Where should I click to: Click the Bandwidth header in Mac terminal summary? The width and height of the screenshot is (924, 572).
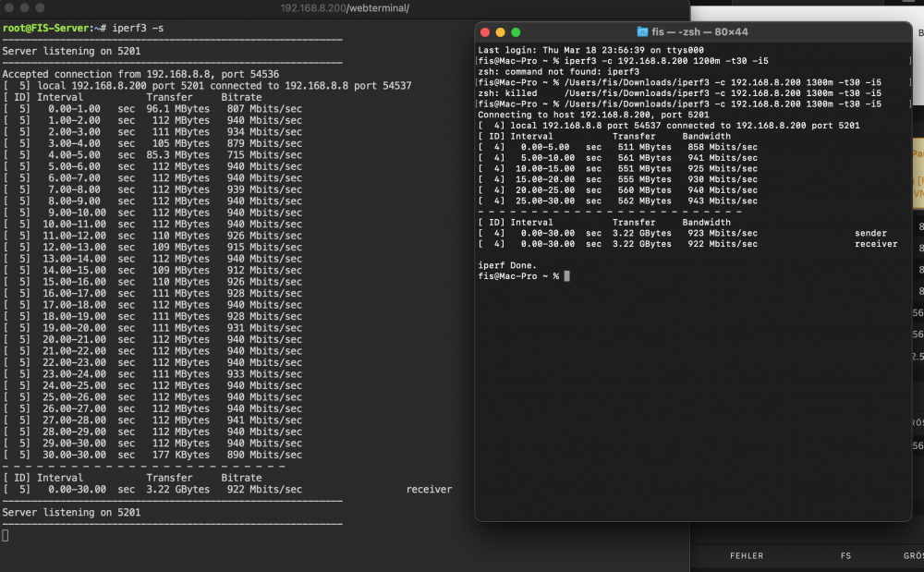[706, 223]
